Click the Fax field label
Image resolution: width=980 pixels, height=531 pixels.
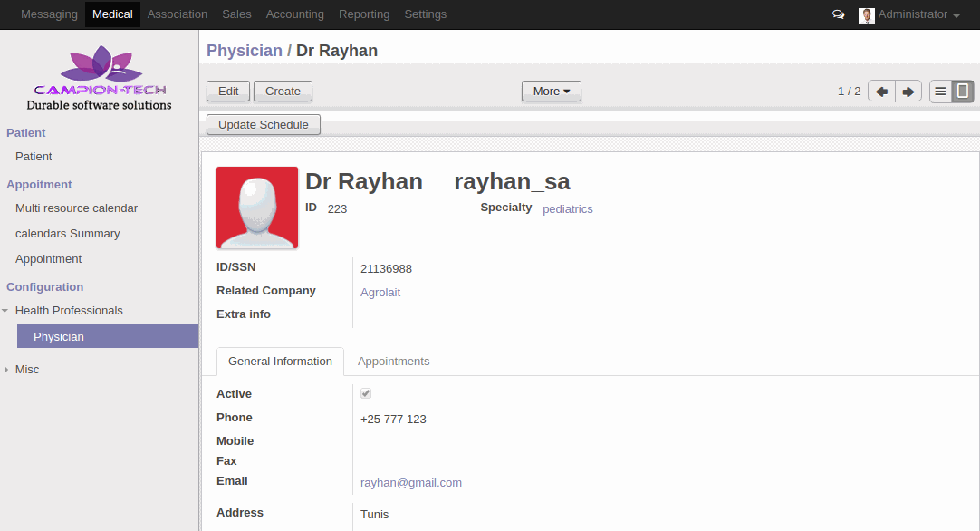[226, 461]
